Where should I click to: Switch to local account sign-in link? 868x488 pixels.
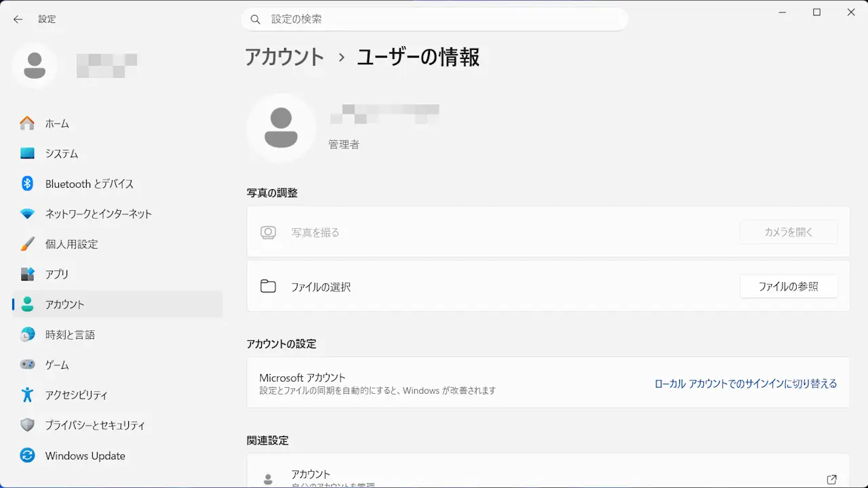[745, 384]
